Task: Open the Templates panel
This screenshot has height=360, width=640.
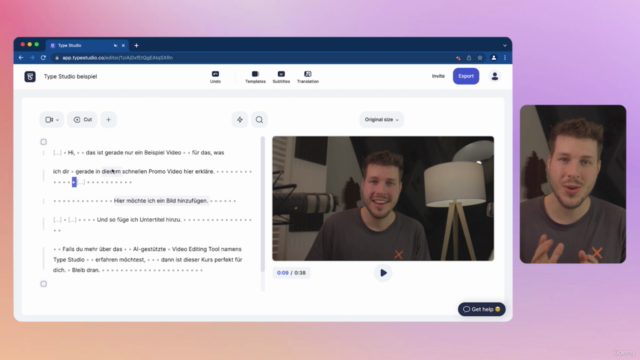Action: coord(255,76)
